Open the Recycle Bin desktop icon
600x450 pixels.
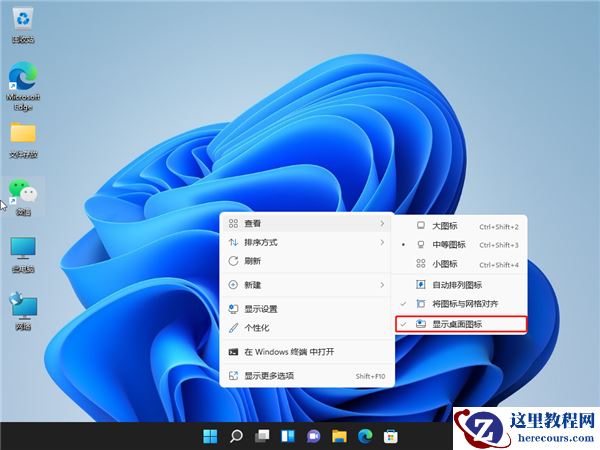(23, 25)
